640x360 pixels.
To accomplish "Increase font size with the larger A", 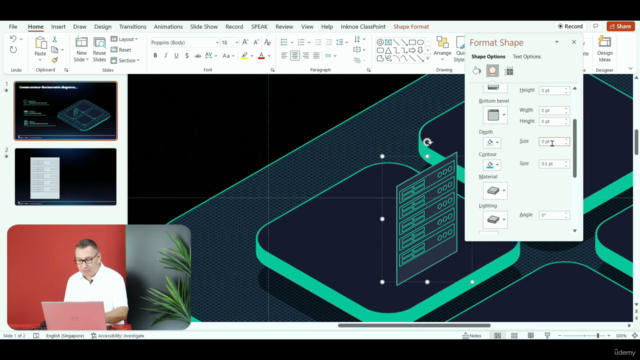I will [245, 42].
